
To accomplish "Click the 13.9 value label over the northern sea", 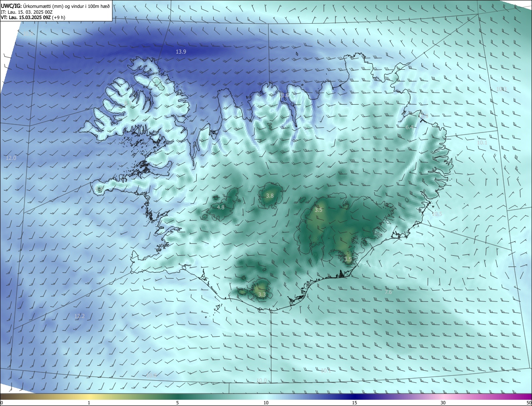I will tap(181, 51).
